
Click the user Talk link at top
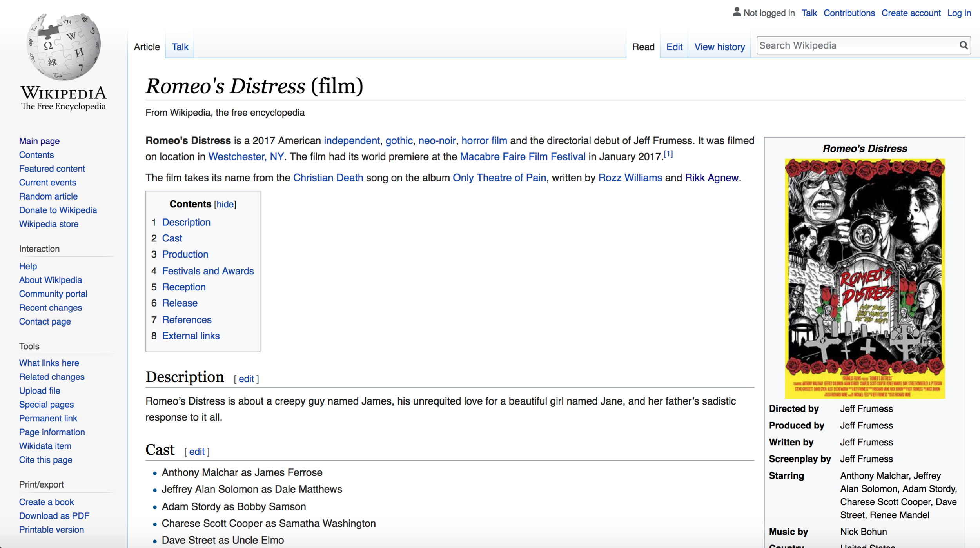809,13
